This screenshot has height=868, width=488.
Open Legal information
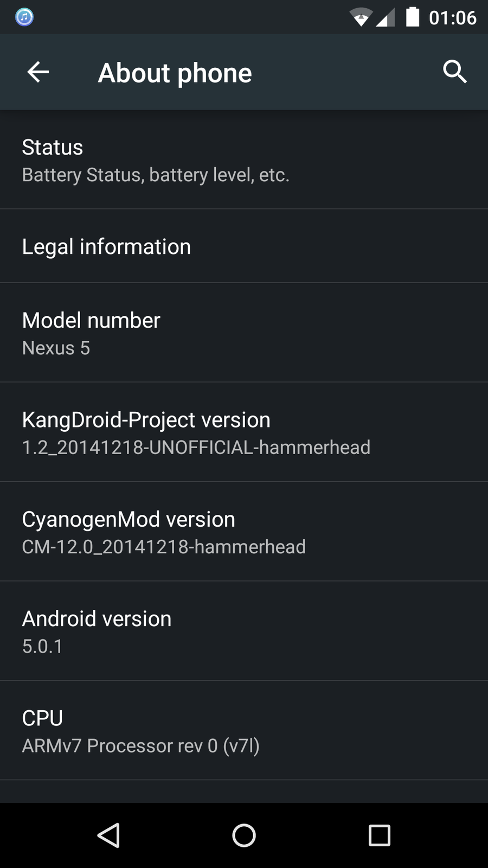[244, 247]
